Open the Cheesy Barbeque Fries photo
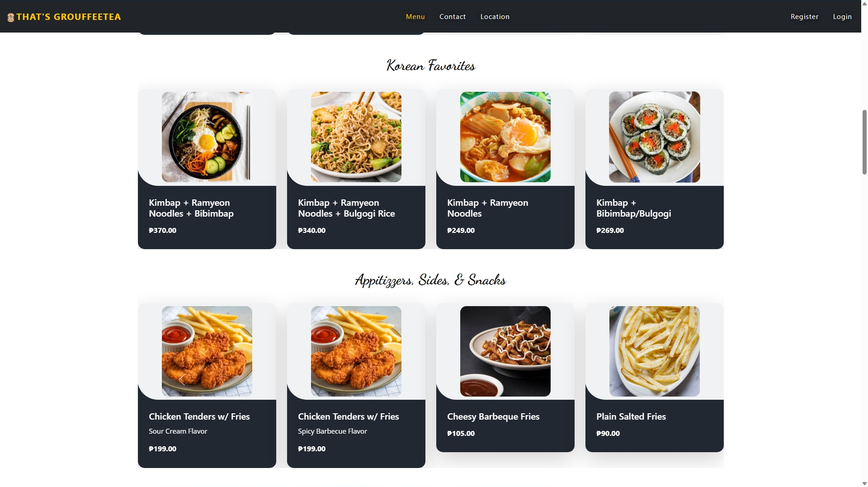Screen dimensions: 868x487 [505, 351]
